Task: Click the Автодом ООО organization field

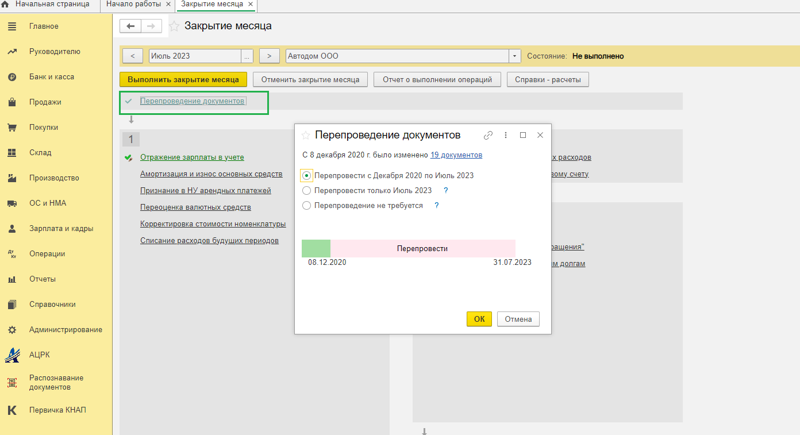Action: point(397,56)
